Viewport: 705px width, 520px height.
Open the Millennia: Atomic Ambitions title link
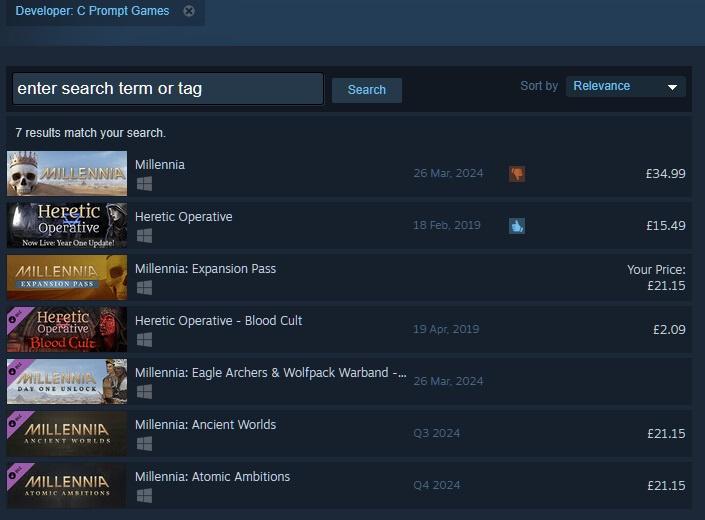[x=212, y=477]
